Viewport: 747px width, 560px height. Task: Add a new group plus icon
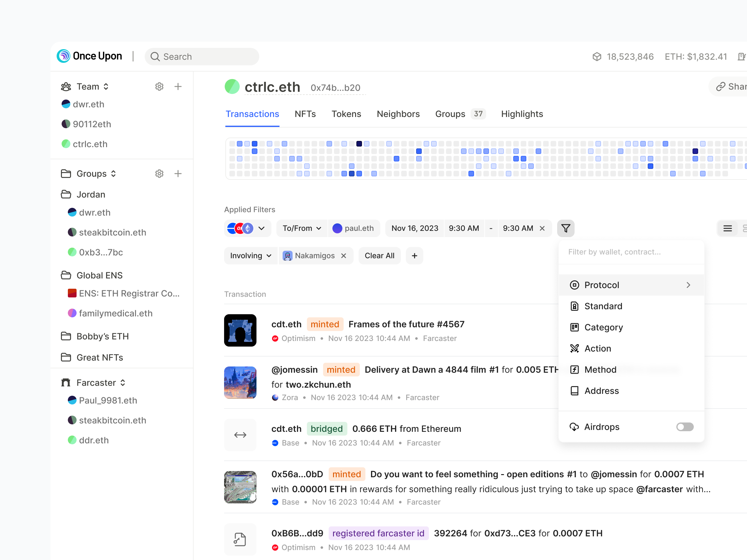[178, 174]
